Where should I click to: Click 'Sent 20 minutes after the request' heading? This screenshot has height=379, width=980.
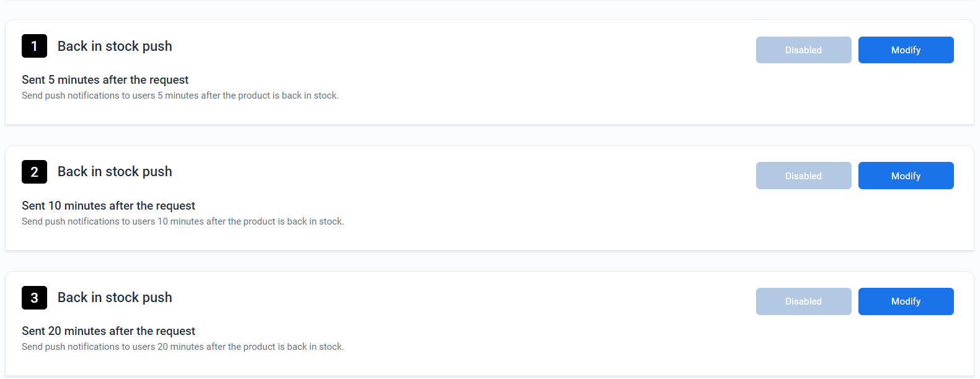coord(109,331)
